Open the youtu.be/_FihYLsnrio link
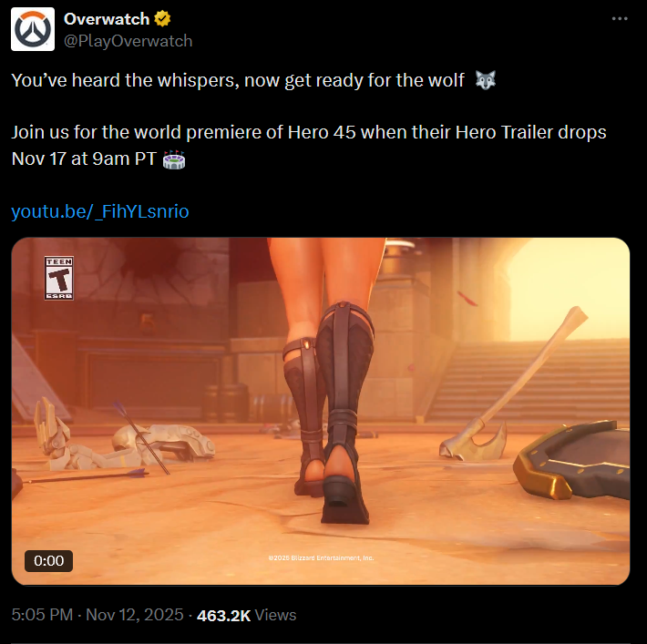647x644 pixels. click(100, 211)
